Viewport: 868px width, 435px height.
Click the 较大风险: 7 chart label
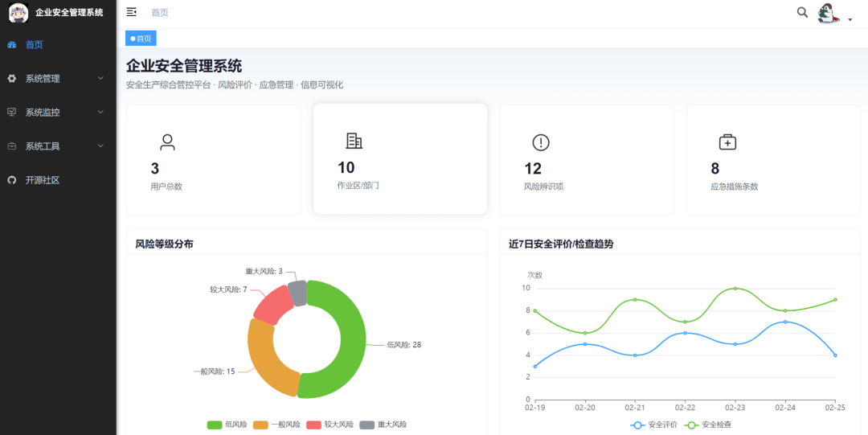(228, 289)
